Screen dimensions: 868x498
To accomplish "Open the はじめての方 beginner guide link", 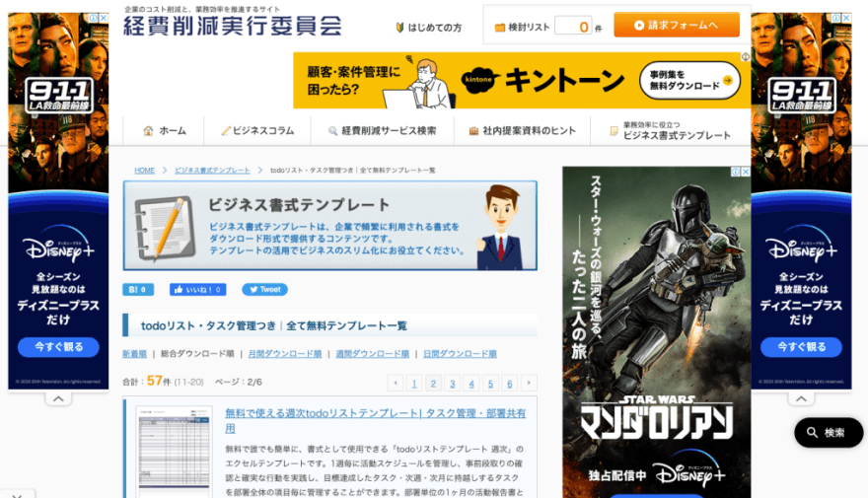I will (x=429, y=27).
